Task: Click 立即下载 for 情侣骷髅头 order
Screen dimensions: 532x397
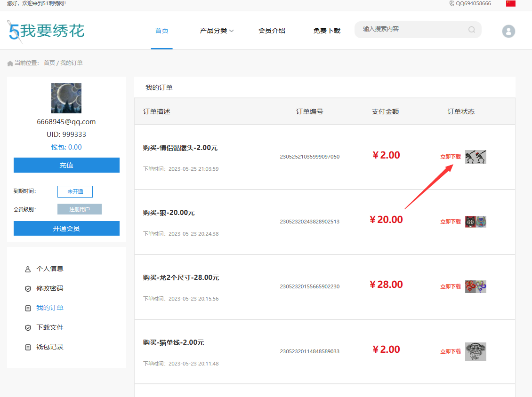Action: tap(451, 157)
